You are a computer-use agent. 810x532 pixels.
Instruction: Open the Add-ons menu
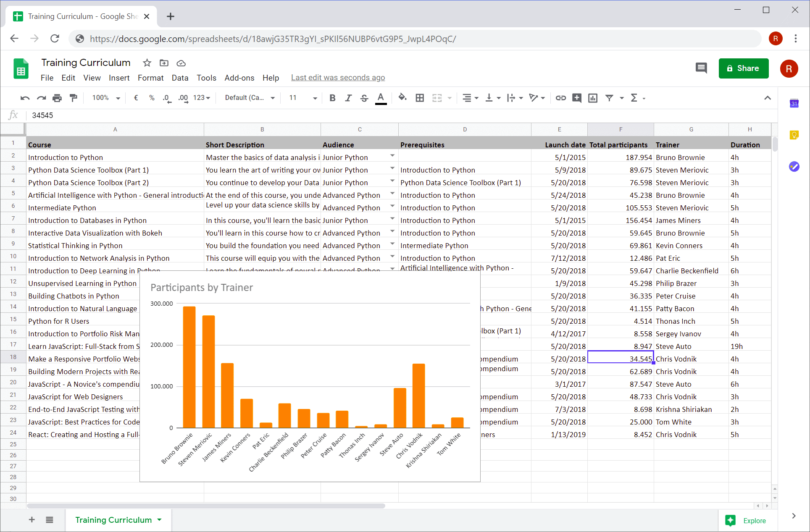click(239, 77)
